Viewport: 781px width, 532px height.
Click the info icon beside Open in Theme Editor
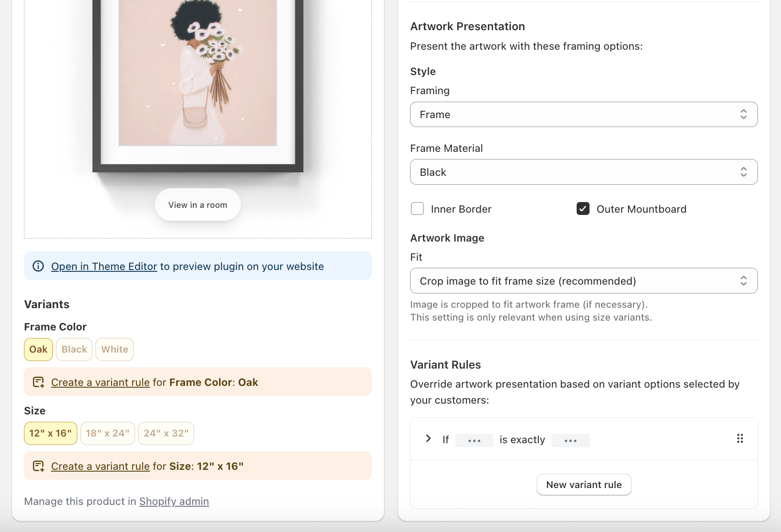[38, 266]
